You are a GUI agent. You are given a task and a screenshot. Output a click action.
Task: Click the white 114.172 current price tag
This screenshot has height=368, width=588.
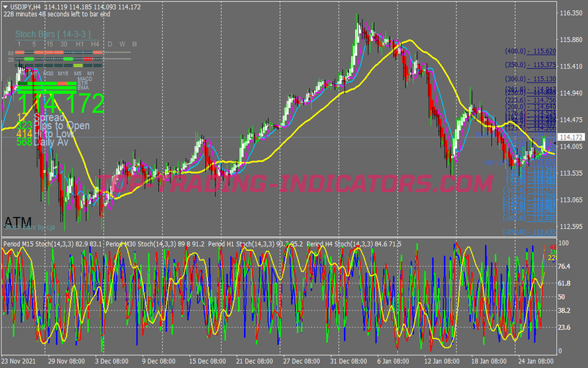point(571,138)
